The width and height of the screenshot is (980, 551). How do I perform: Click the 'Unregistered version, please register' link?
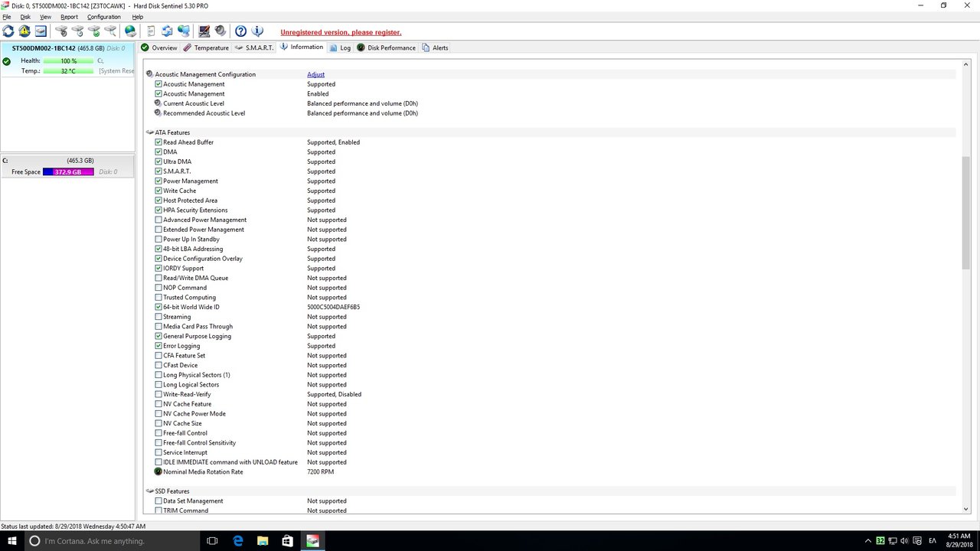pos(341,32)
